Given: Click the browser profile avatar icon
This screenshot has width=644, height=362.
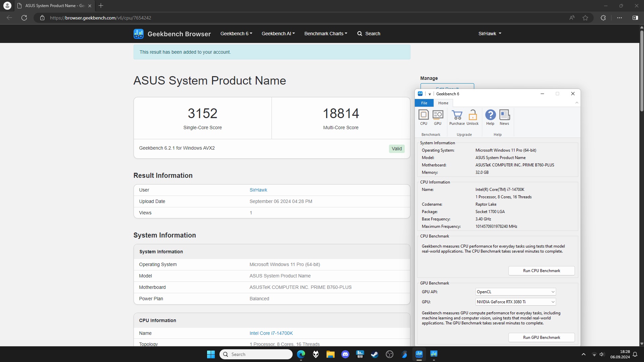Looking at the screenshot, I should click(7, 6).
